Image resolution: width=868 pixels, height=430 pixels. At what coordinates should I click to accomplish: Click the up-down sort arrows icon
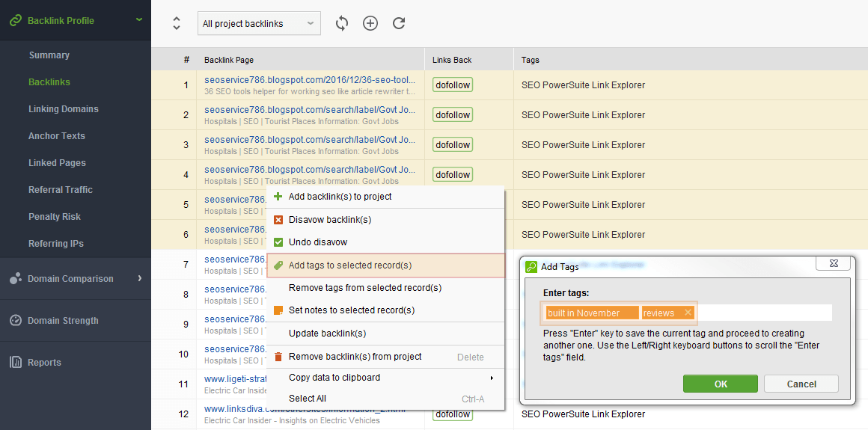pyautogui.click(x=177, y=23)
